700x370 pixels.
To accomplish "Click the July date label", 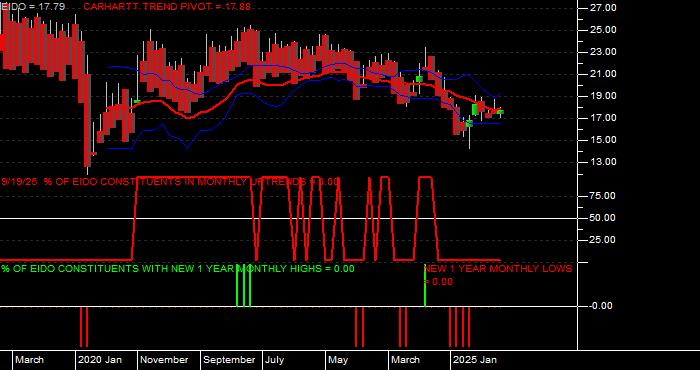I will (x=274, y=360).
